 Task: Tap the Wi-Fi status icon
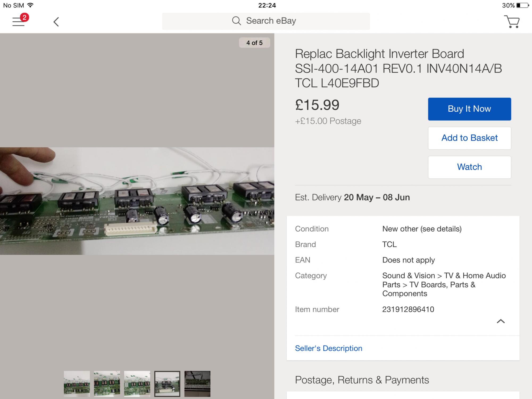31,5
